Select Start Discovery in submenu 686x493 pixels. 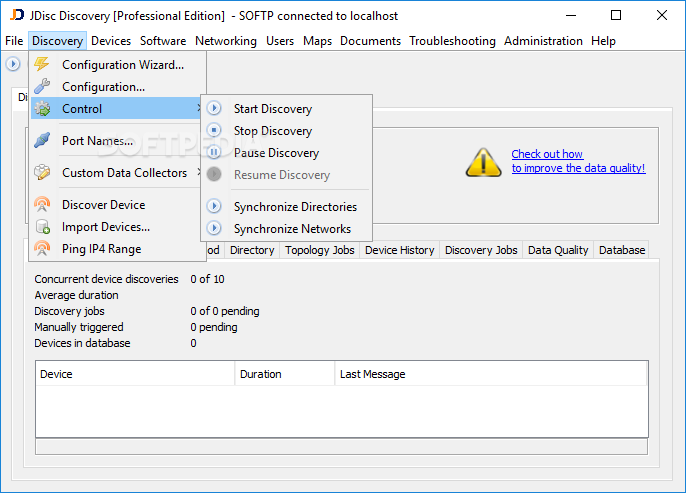[287, 108]
